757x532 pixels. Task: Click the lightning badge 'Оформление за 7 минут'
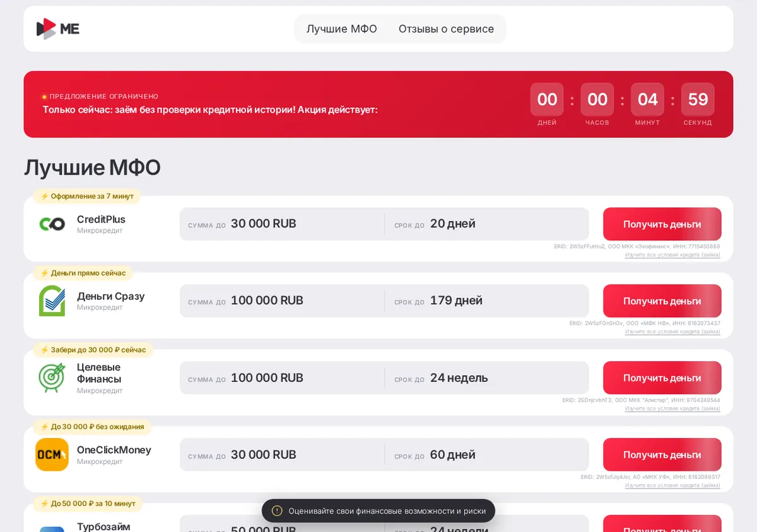click(87, 196)
